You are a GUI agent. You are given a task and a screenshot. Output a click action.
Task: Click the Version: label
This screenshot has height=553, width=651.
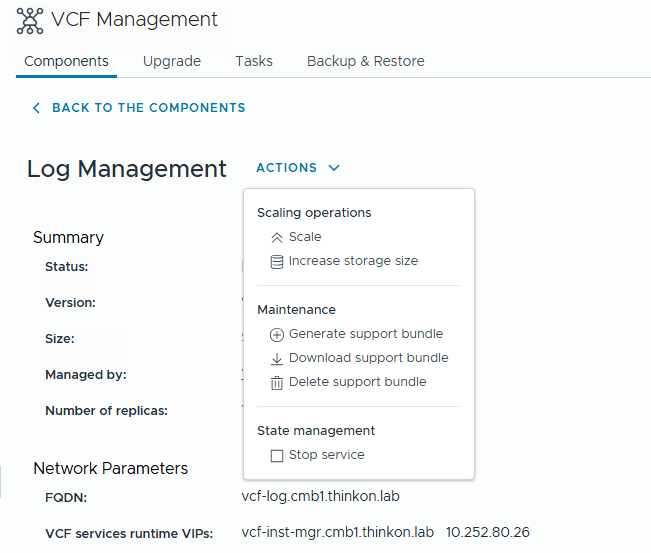point(70,303)
